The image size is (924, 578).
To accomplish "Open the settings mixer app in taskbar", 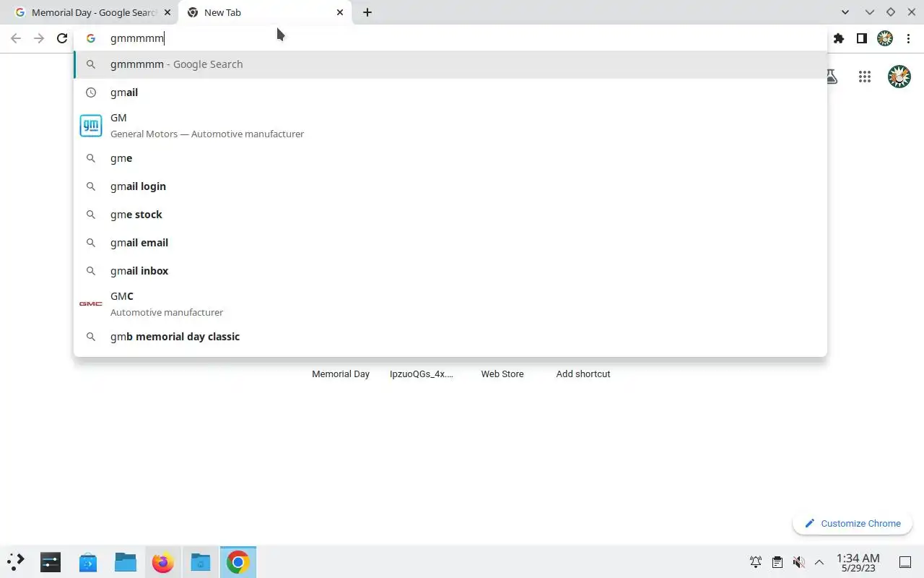I will (51, 562).
